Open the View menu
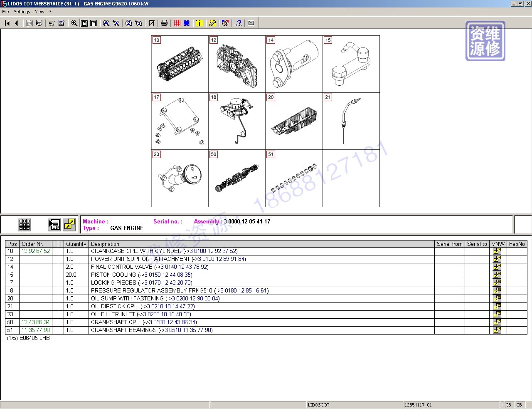 click(x=39, y=12)
